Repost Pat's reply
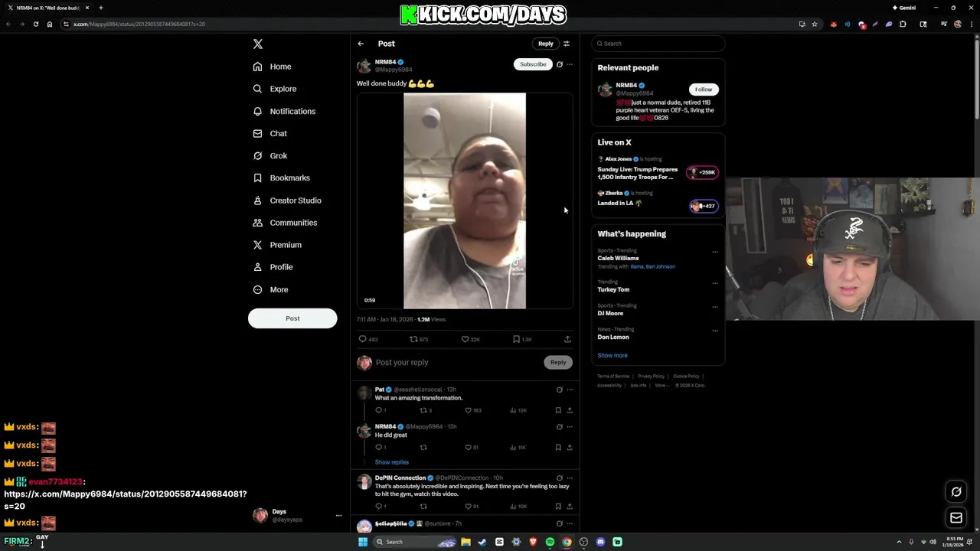The image size is (980, 551). click(x=423, y=410)
